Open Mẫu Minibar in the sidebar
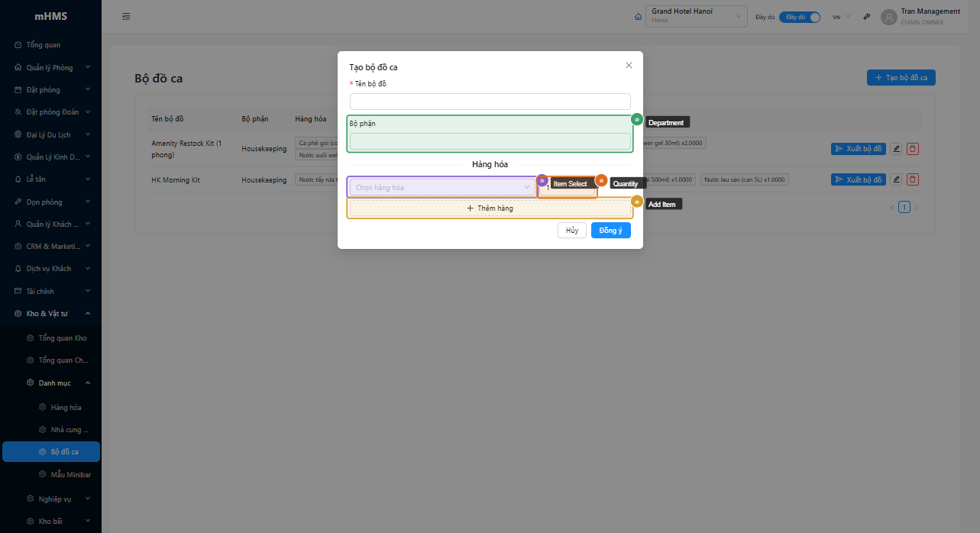980x533 pixels. 70,475
